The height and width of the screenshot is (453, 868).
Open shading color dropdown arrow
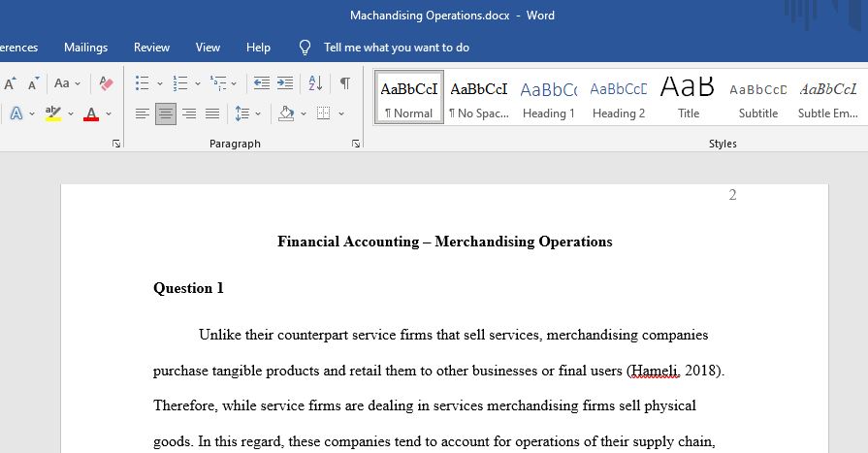304,114
